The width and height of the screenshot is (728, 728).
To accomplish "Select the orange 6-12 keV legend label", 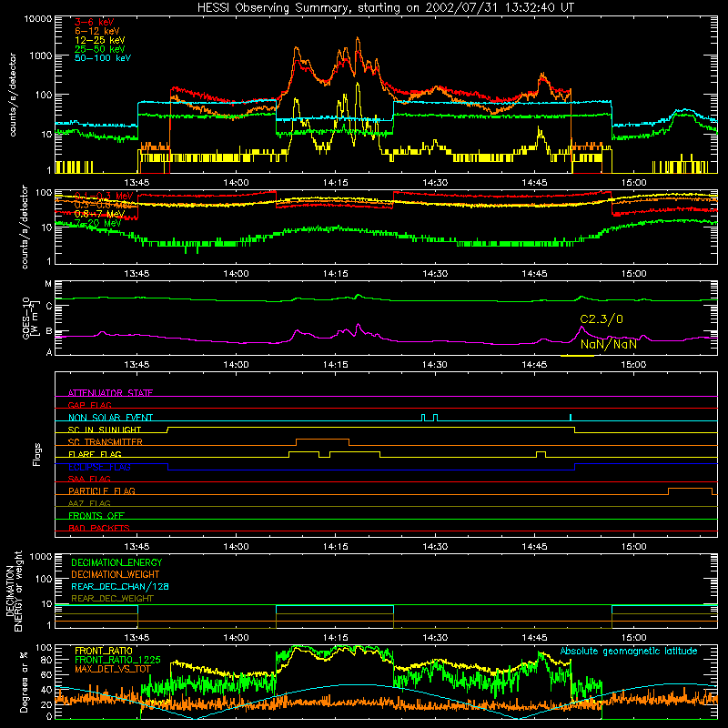I will coord(97,31).
